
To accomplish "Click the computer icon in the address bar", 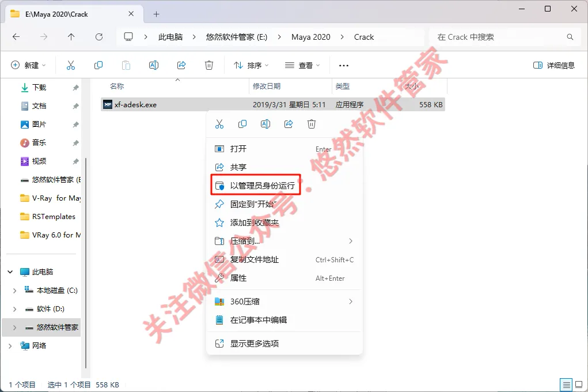I will [x=128, y=37].
